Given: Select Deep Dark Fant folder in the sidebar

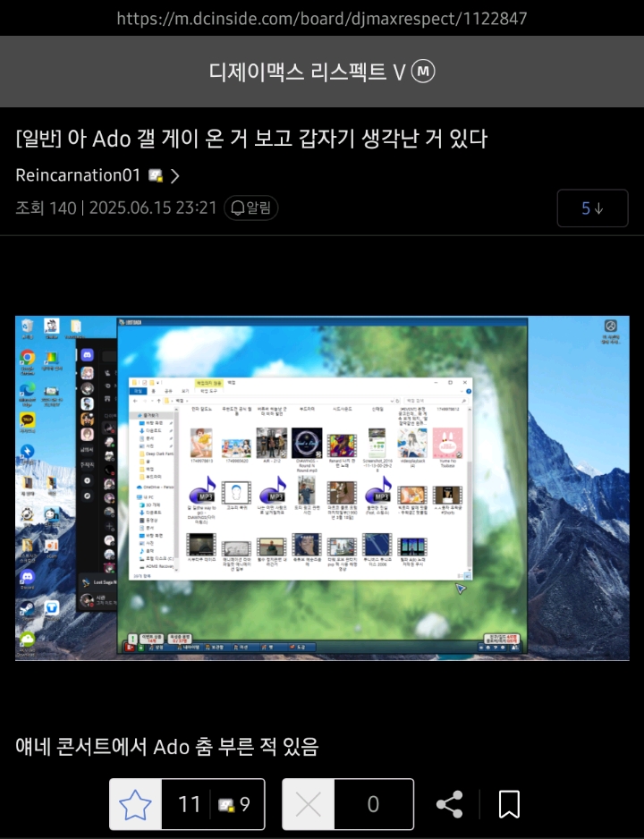Looking at the screenshot, I should pyautogui.click(x=157, y=453).
